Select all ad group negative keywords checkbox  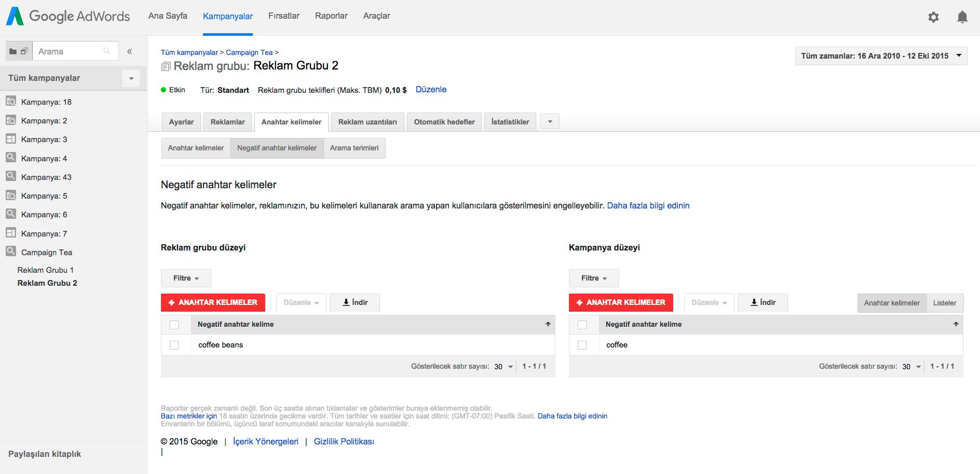[x=174, y=325]
